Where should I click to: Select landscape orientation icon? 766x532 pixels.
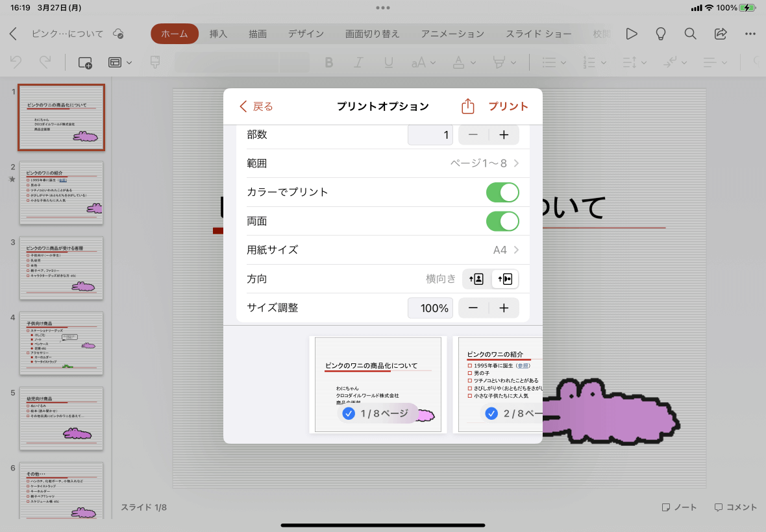tap(504, 279)
